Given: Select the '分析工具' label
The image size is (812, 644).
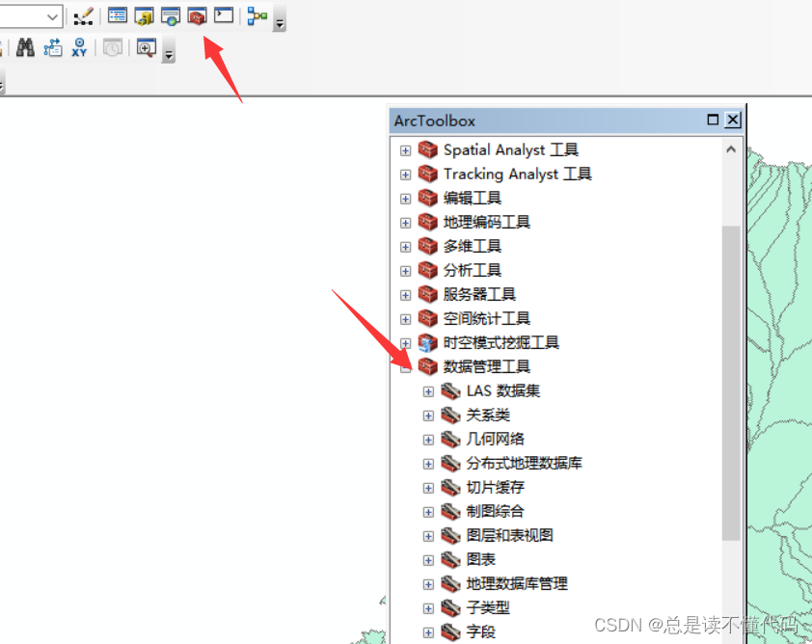Looking at the screenshot, I should (x=473, y=270).
